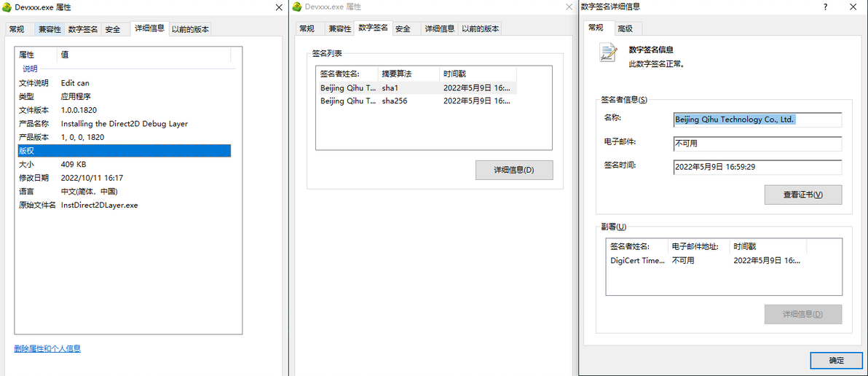
Task: Close the middle Devxxx.exe properties window
Action: pos(569,7)
